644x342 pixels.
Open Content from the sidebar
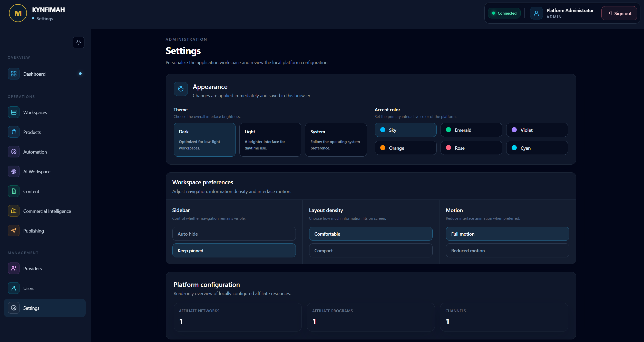(45, 191)
